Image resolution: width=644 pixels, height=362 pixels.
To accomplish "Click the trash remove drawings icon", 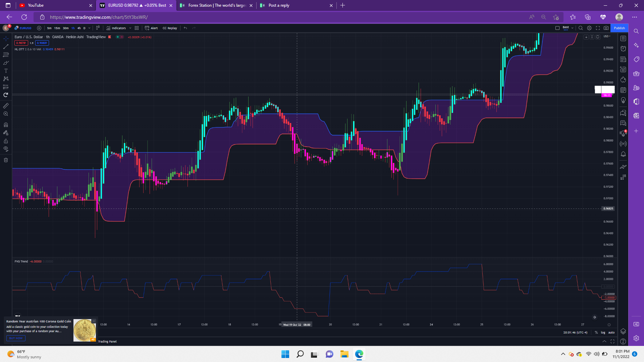I will [6, 160].
